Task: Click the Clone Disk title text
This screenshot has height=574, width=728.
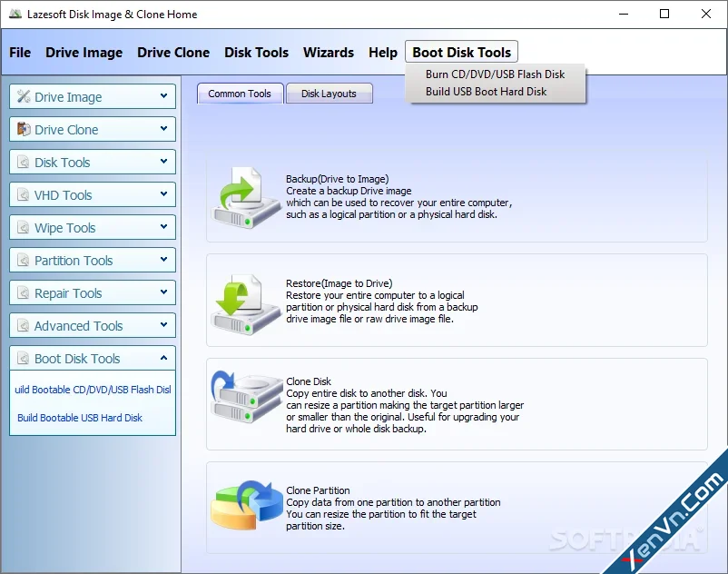Action: pos(309,381)
